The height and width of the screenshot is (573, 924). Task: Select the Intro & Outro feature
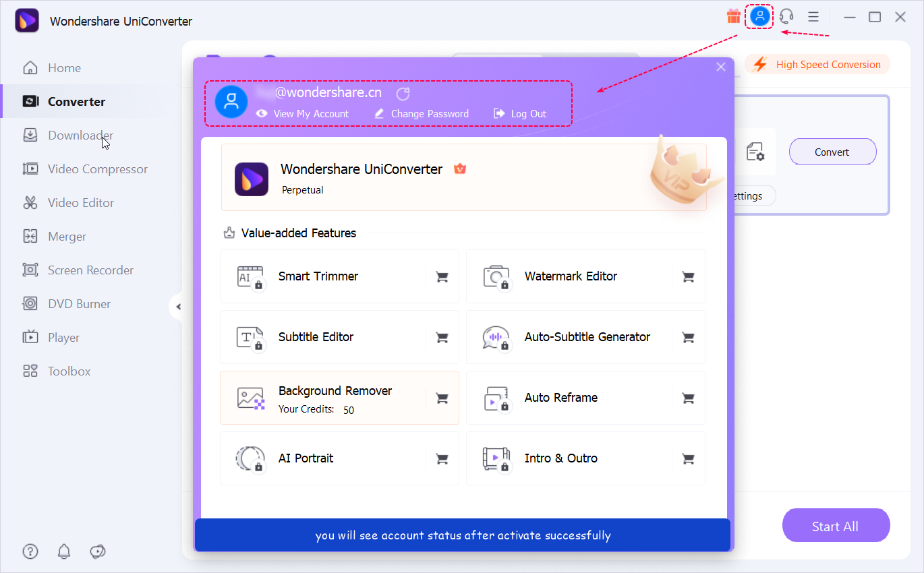coord(585,458)
